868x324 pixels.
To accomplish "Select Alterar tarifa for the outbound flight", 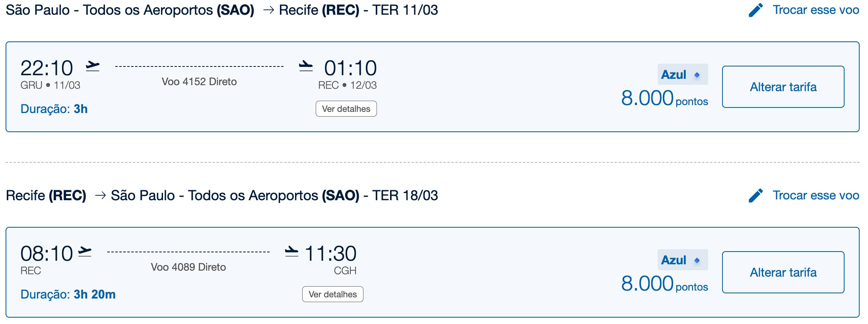I will click(783, 87).
